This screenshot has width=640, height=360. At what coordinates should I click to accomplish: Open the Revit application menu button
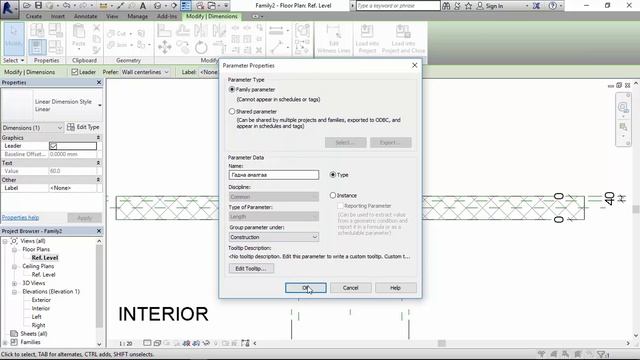click(x=9, y=9)
